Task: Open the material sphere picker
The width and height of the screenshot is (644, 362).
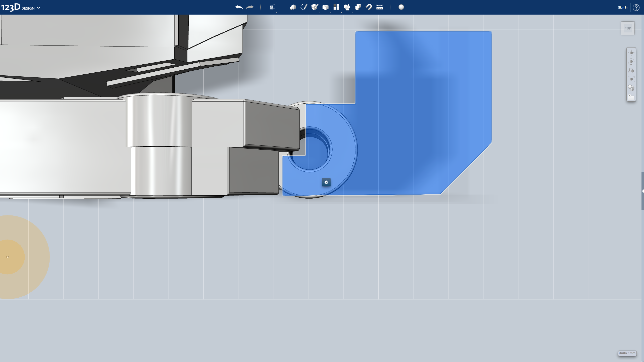Action: click(400, 7)
